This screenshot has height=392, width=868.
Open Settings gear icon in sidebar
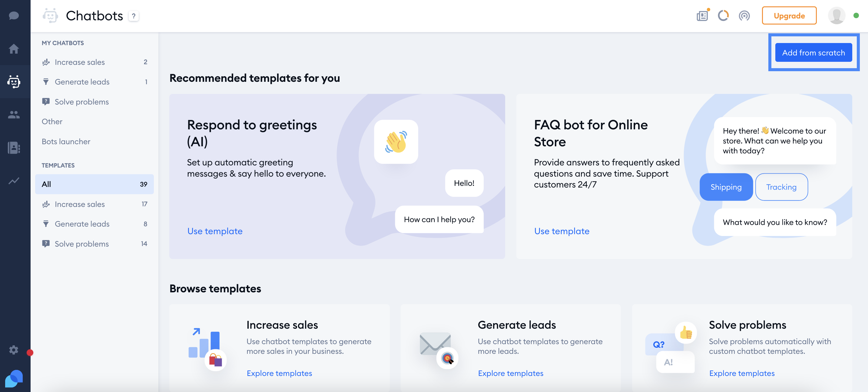point(14,350)
